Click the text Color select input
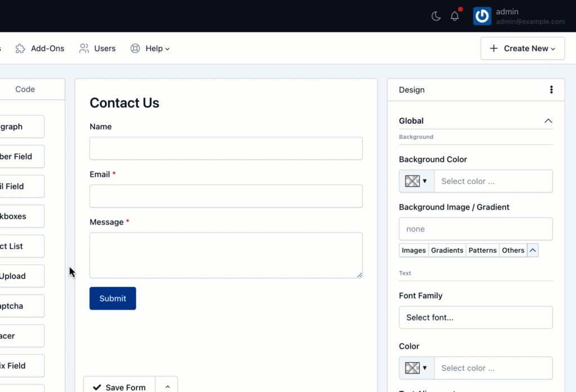The width and height of the screenshot is (576, 392). point(493,368)
